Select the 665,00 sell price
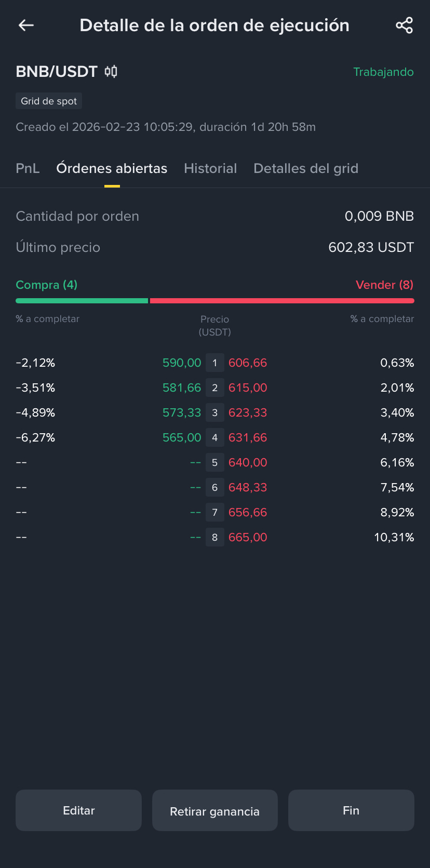Image resolution: width=430 pixels, height=868 pixels. (248, 537)
